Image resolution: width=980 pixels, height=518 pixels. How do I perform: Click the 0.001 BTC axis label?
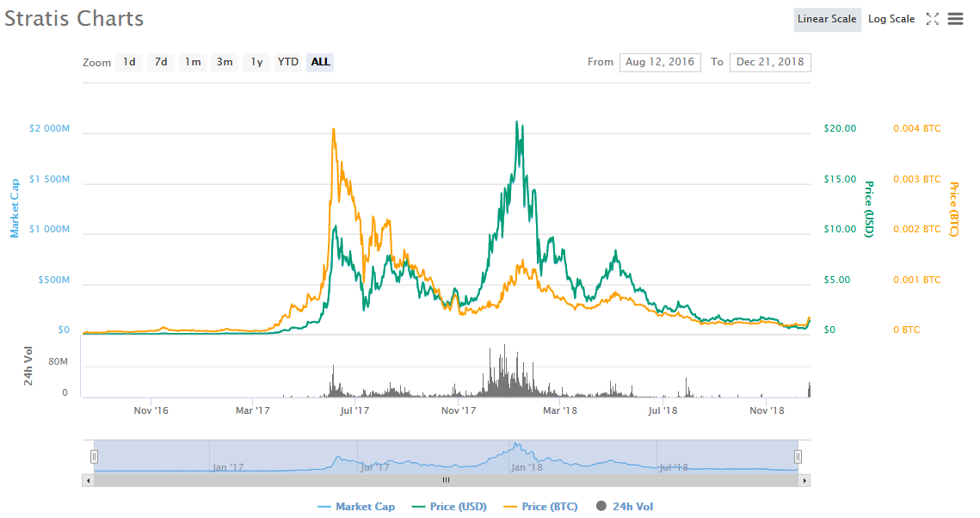[x=917, y=280]
